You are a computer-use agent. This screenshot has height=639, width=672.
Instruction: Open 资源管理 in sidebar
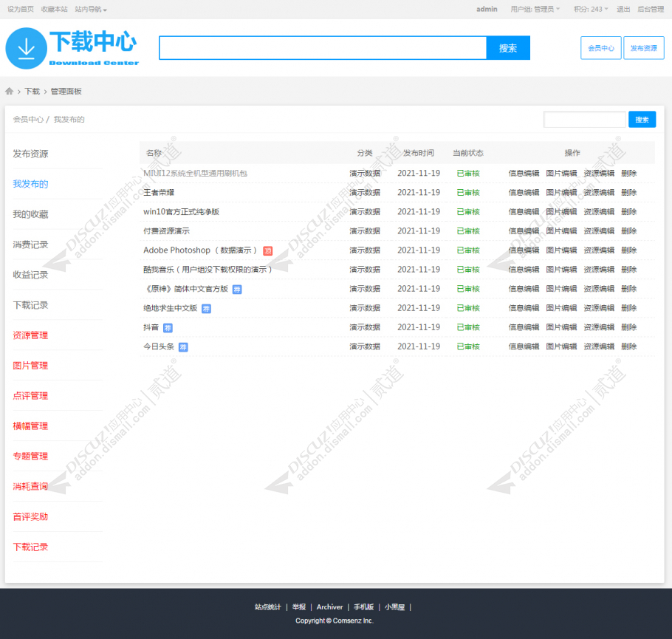tap(30, 335)
